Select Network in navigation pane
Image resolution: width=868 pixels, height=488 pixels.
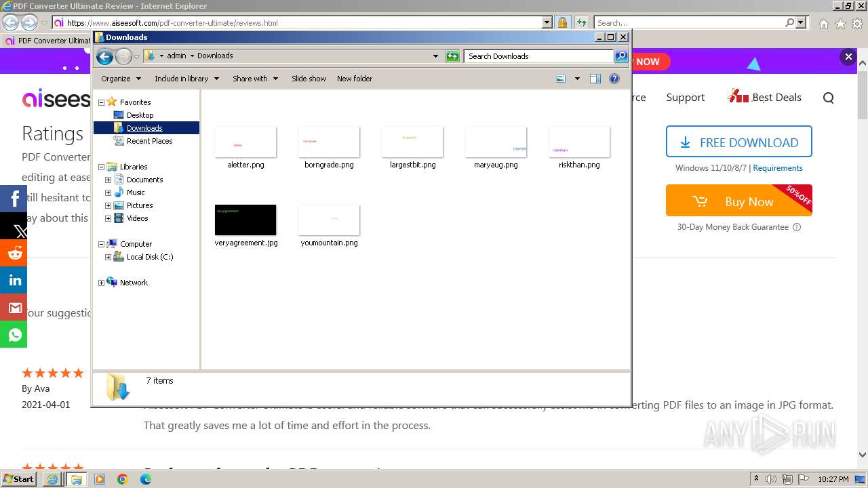pos(134,283)
